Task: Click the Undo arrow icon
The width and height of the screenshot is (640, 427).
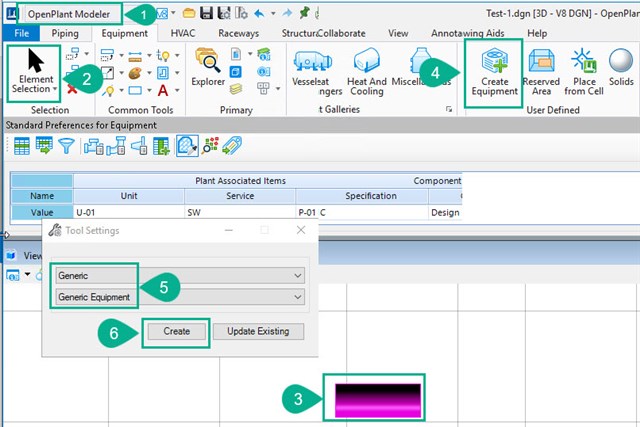Action: pyautogui.click(x=259, y=13)
